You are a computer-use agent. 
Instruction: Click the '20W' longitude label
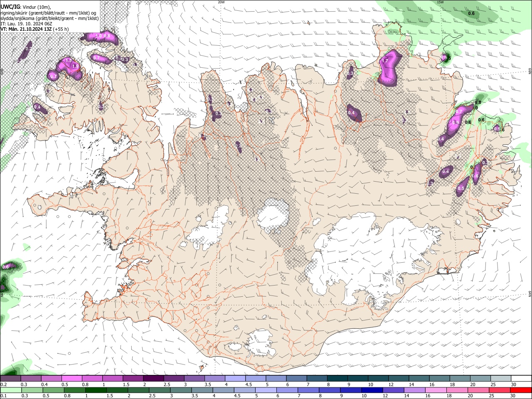click(221, 2)
